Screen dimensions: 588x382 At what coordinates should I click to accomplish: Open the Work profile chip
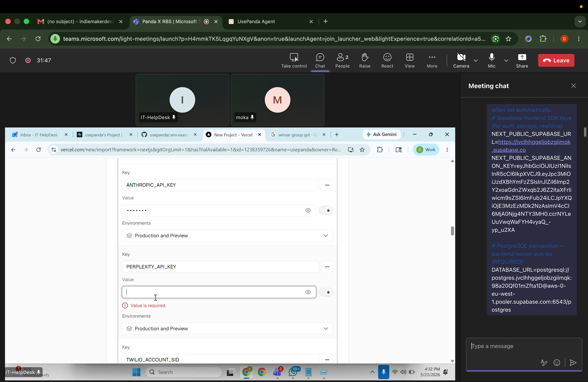(426, 150)
